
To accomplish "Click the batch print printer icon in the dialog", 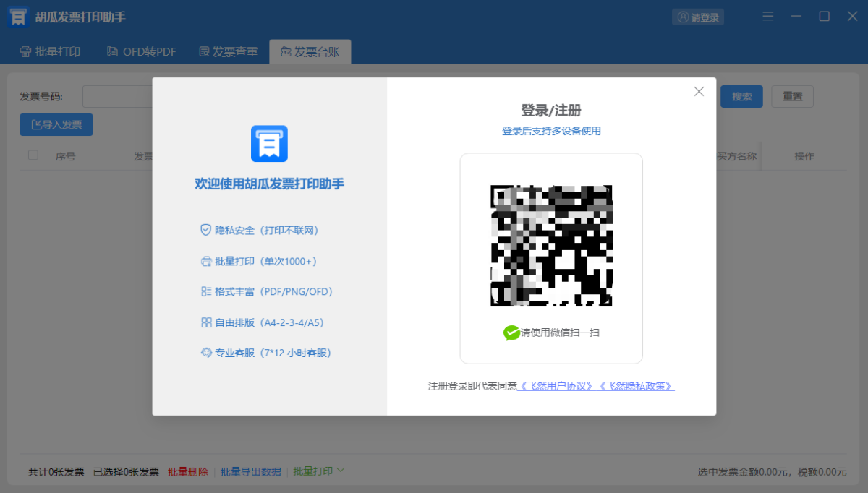I will [x=205, y=261].
